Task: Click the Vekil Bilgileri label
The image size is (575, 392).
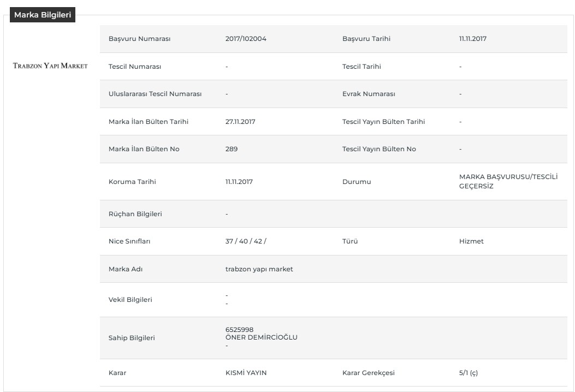Action: click(130, 299)
